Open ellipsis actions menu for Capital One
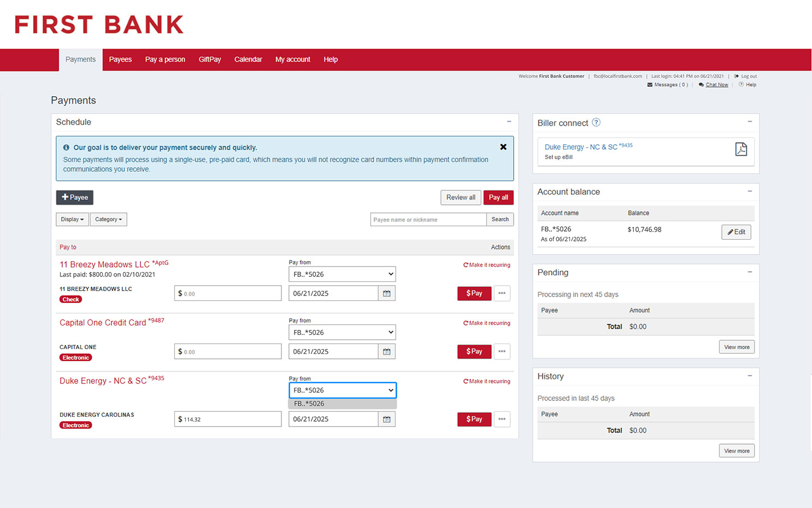 (502, 351)
